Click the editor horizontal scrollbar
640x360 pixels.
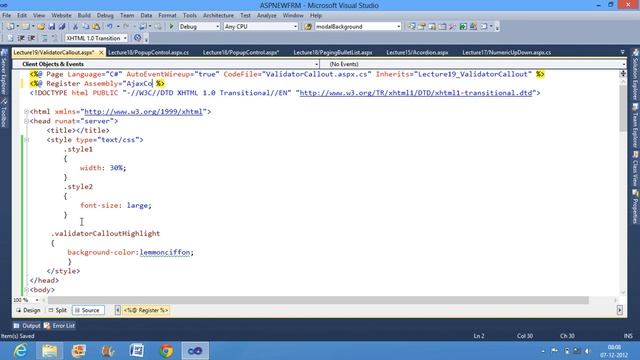[x=318, y=300]
